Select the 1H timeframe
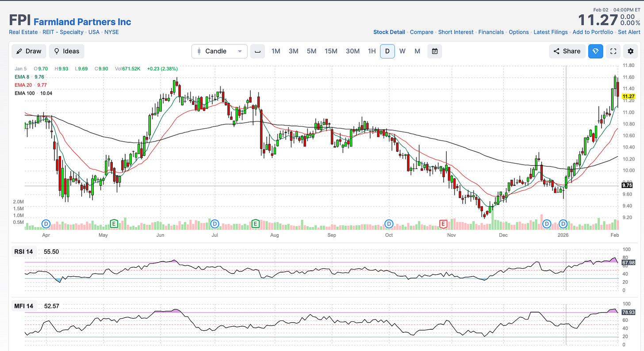This screenshot has height=351, width=644. pyautogui.click(x=372, y=51)
